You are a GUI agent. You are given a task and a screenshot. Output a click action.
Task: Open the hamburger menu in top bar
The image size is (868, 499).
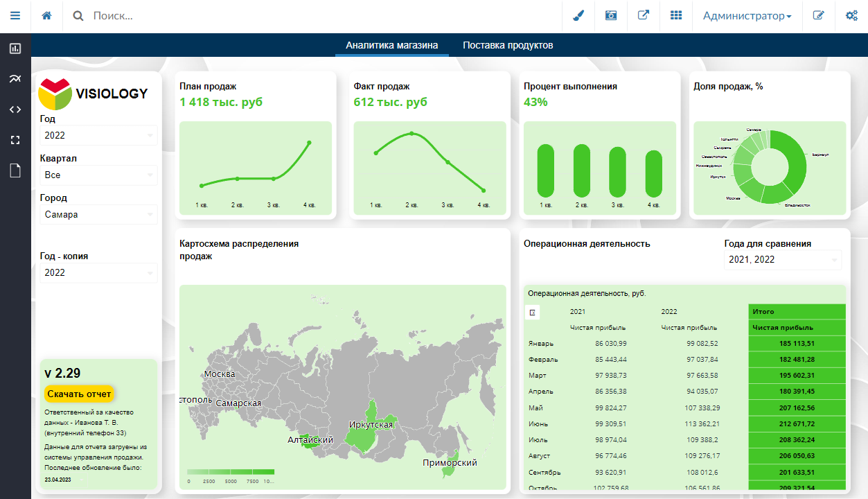(x=15, y=15)
